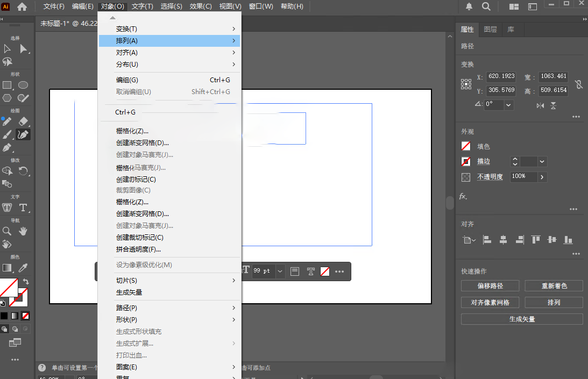The width and height of the screenshot is (588, 379).
Task: Open the arrange documents layout icon
Action: [514, 7]
